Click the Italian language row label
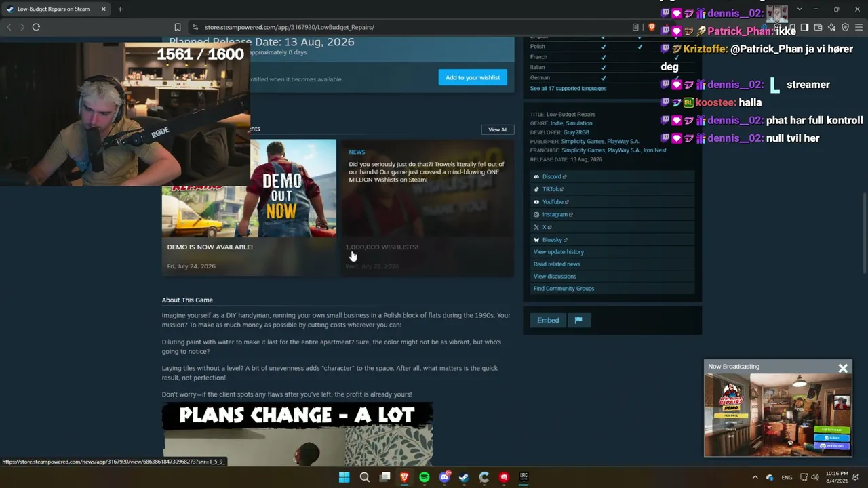Viewport: 868px width, 488px height. click(538, 67)
